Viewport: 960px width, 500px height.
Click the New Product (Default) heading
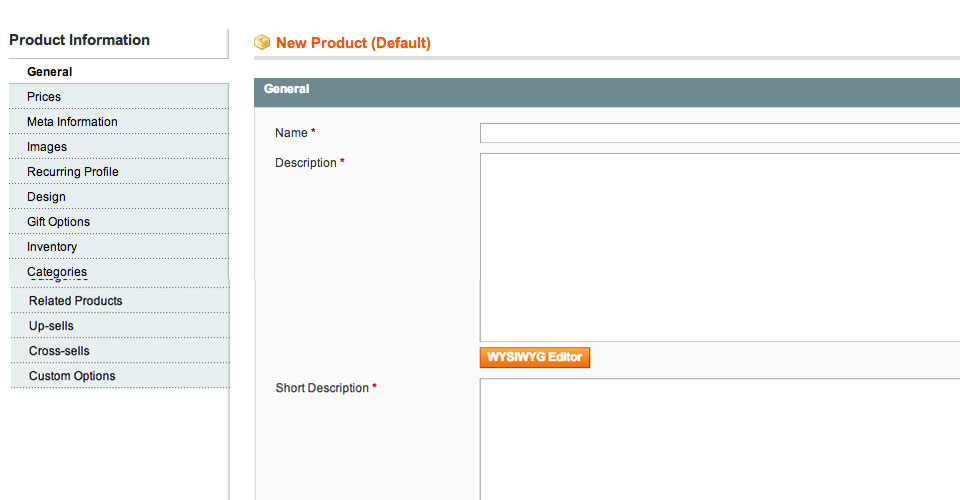(x=353, y=43)
